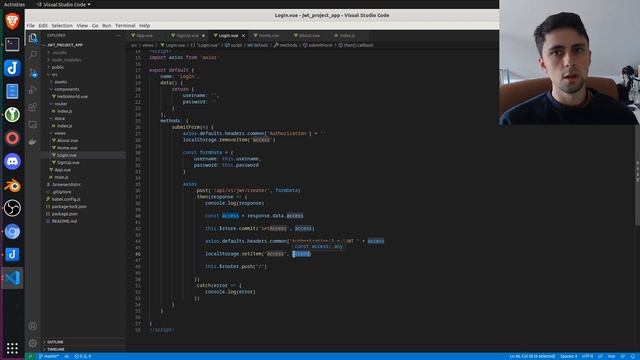Open main.js in the explorer
640x360 pixels.
pyautogui.click(x=61, y=177)
